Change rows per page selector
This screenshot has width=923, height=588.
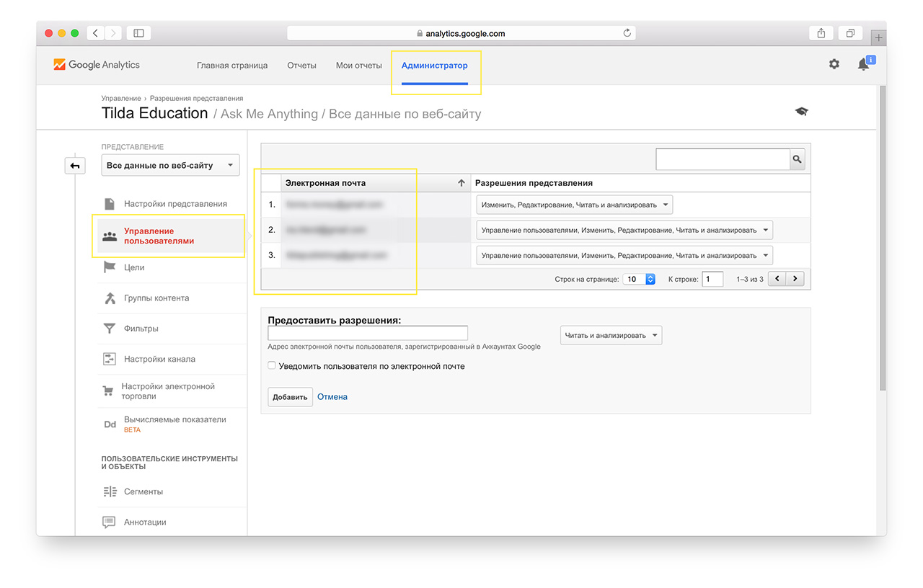point(638,279)
